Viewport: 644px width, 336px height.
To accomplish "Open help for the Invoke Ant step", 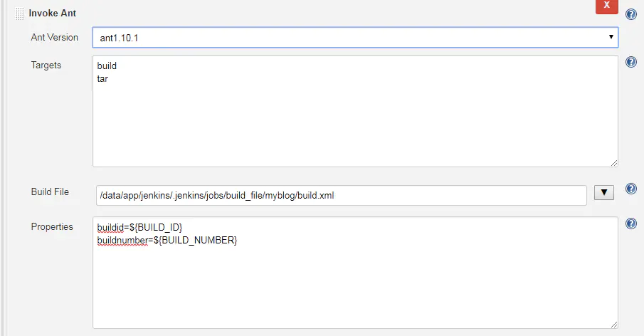I will click(x=631, y=14).
